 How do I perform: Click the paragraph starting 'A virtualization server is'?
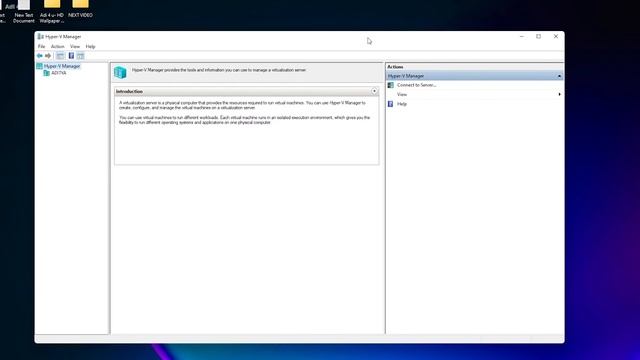click(242, 105)
